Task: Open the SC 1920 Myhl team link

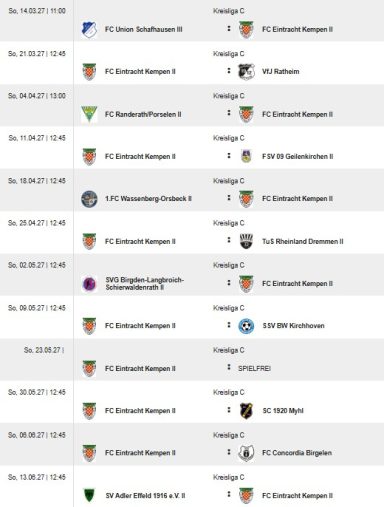Action: pyautogui.click(x=283, y=411)
